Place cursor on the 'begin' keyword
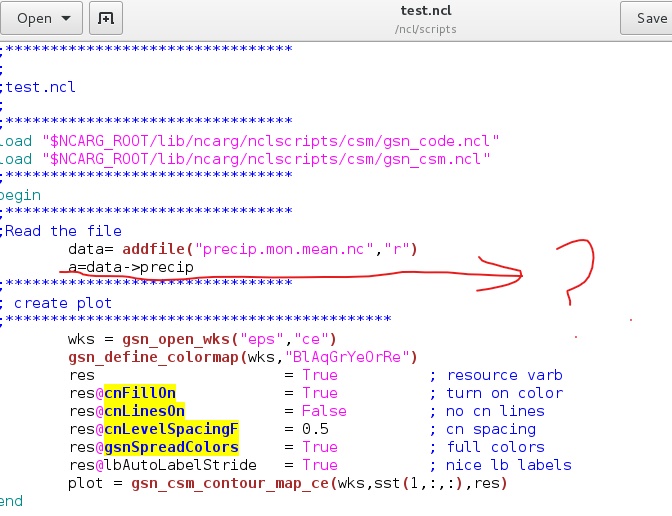 [20, 195]
